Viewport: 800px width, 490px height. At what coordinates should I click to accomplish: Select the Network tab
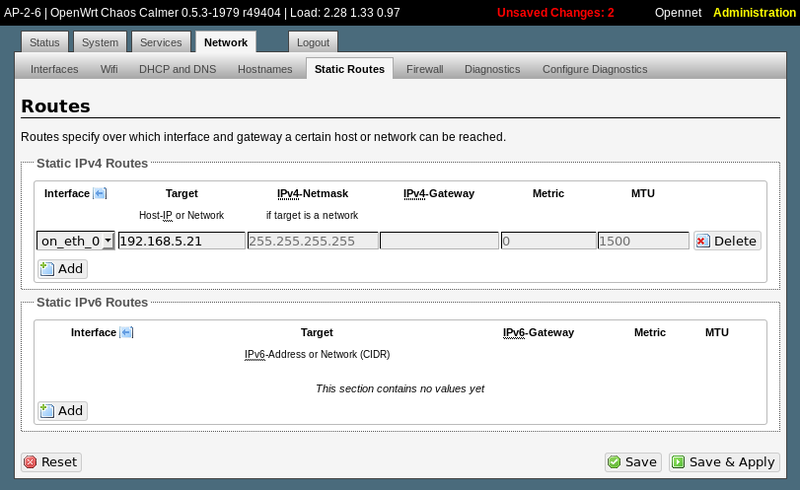click(226, 42)
